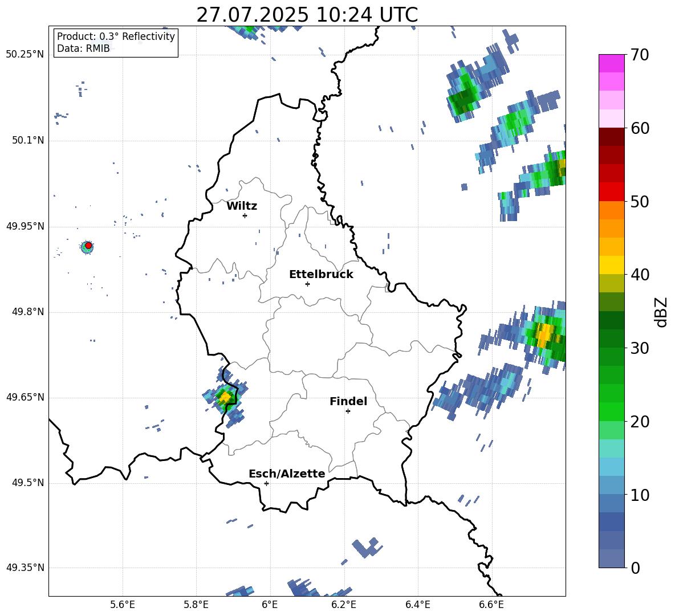Click the yellow colorbar swatch above 40

pyautogui.click(x=611, y=265)
